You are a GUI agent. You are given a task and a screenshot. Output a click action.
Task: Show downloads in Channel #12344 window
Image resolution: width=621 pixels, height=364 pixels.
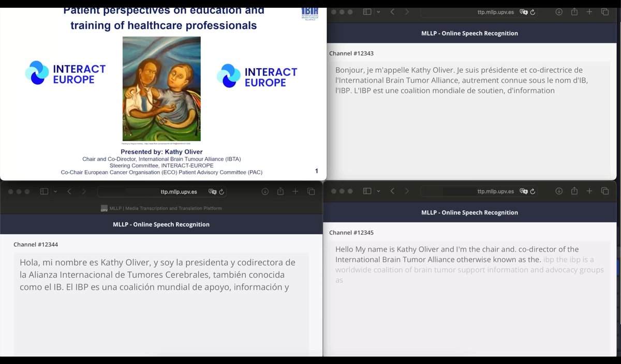click(x=265, y=191)
